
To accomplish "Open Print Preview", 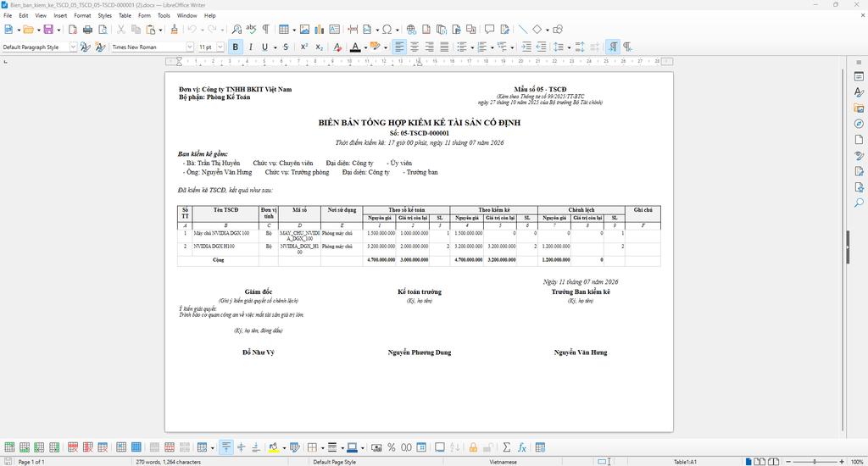I will (103, 30).
